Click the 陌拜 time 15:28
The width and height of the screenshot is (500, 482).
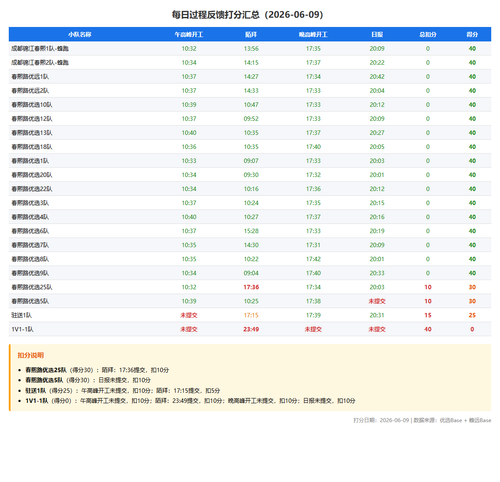point(251,231)
